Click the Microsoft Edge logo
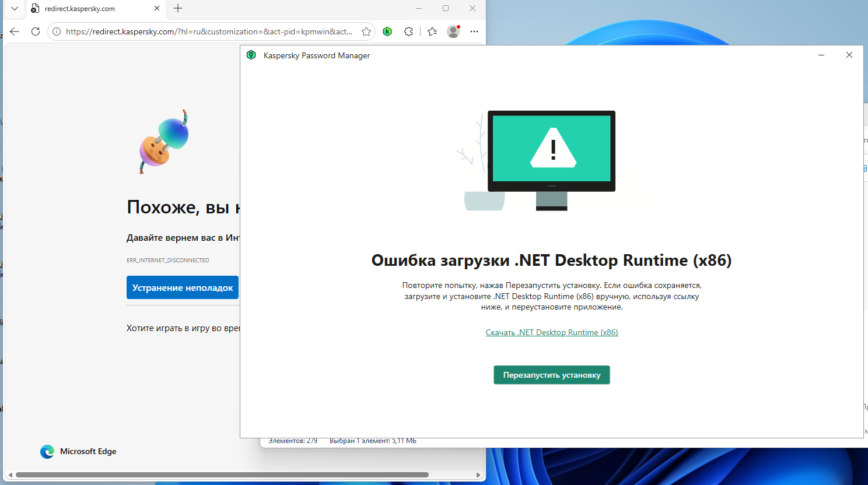The height and width of the screenshot is (485, 868). pyautogui.click(x=47, y=452)
